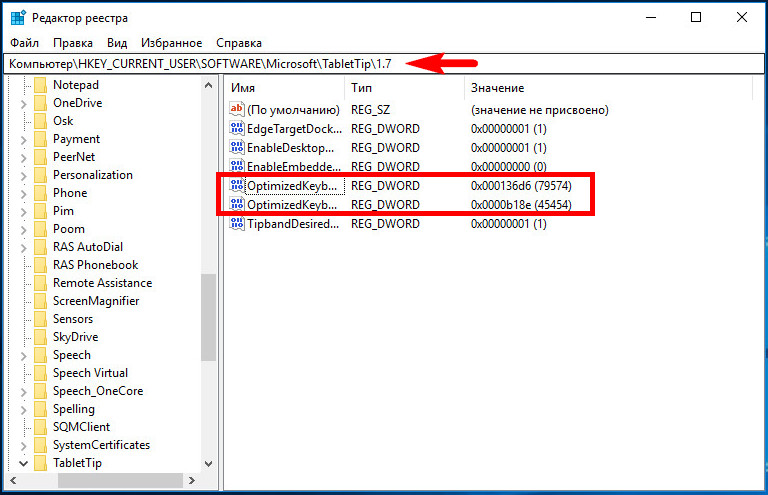Click the tree horizontal scrollbar thumb

(120, 481)
